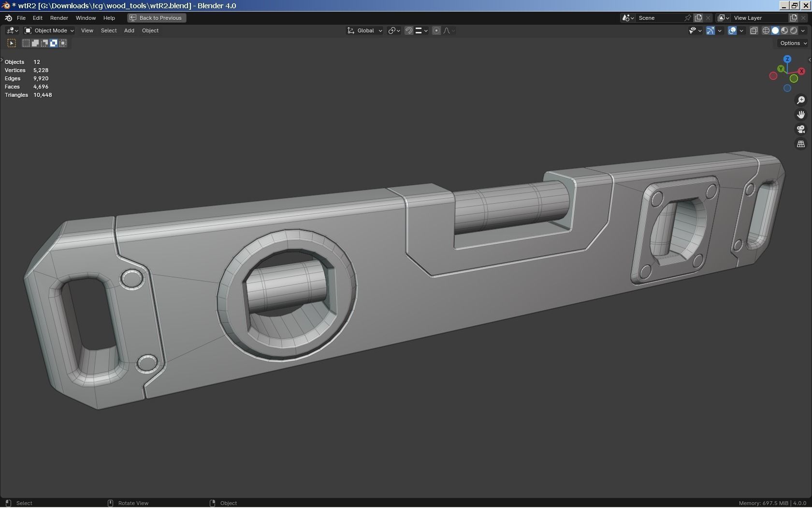Set selection mode to intersect selection
Viewport: 812px width, 508px height.
click(x=63, y=43)
